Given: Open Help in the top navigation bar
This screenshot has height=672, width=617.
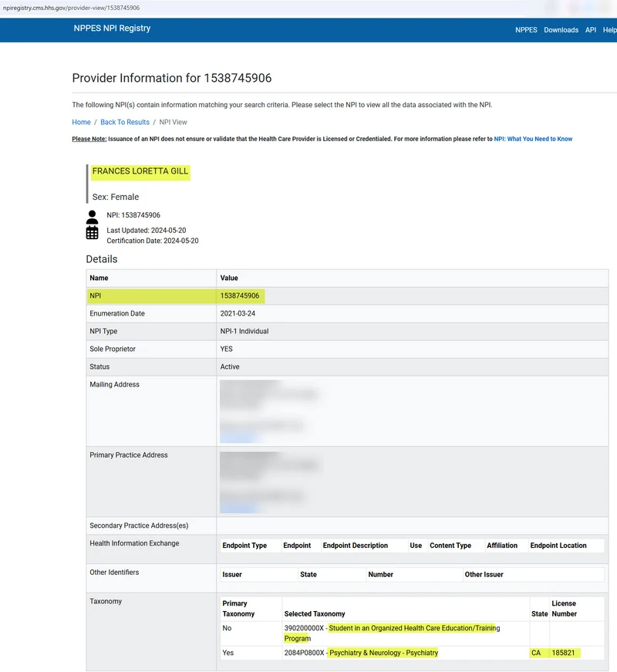Looking at the screenshot, I should point(609,30).
